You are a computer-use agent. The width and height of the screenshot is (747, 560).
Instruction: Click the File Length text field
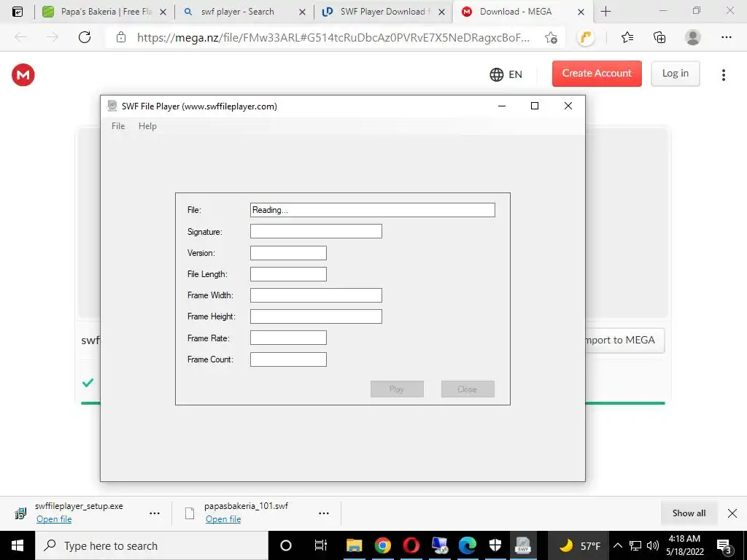pyautogui.click(x=288, y=274)
